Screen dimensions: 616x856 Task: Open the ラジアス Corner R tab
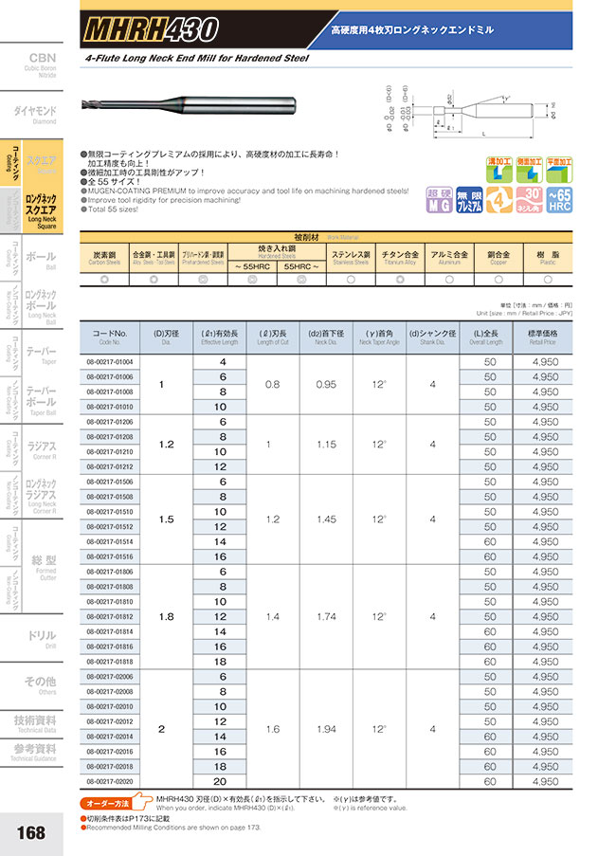tap(42, 449)
